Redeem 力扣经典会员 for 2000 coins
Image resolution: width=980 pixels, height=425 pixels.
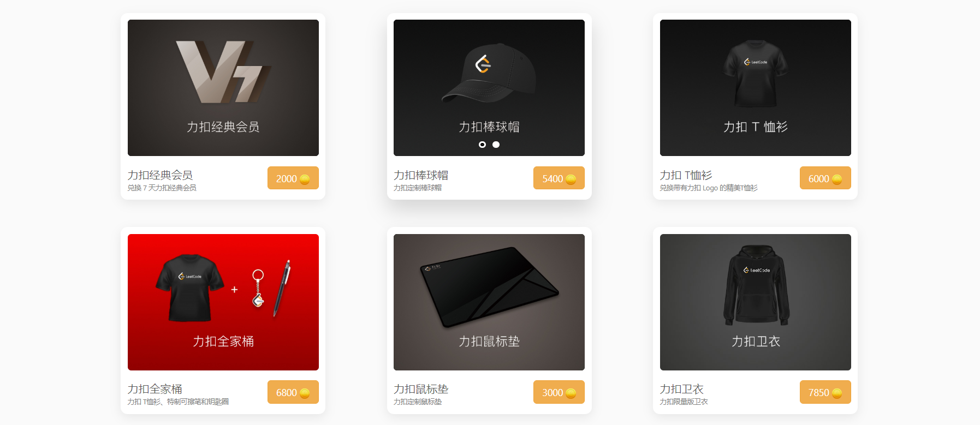[x=293, y=178]
